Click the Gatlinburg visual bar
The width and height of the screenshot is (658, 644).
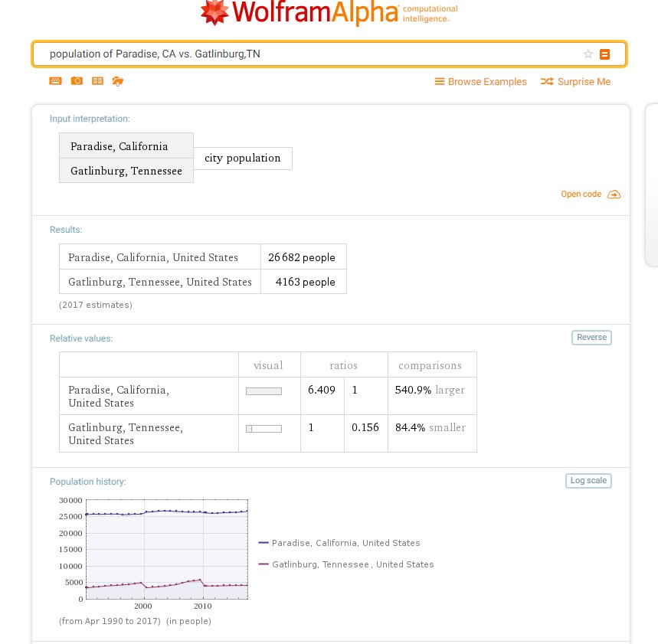coord(264,429)
